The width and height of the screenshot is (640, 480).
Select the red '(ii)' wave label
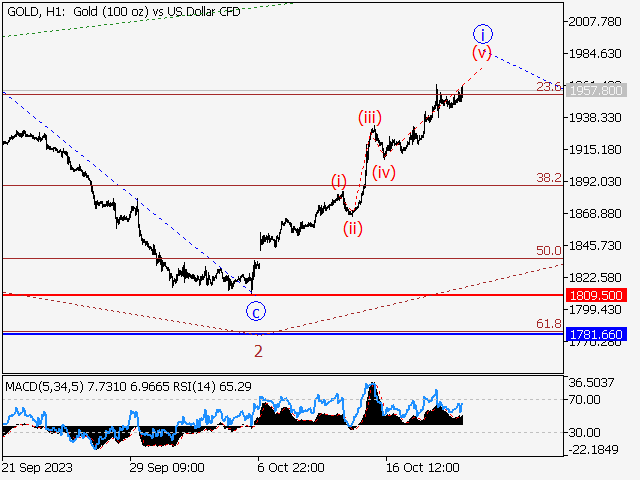pos(353,229)
